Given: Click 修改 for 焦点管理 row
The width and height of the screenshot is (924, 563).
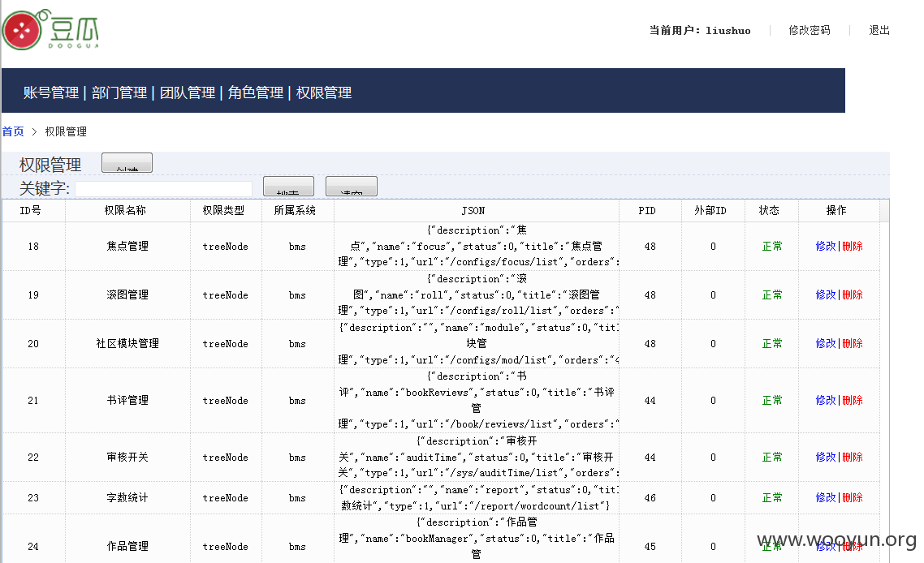Looking at the screenshot, I should coord(826,246).
